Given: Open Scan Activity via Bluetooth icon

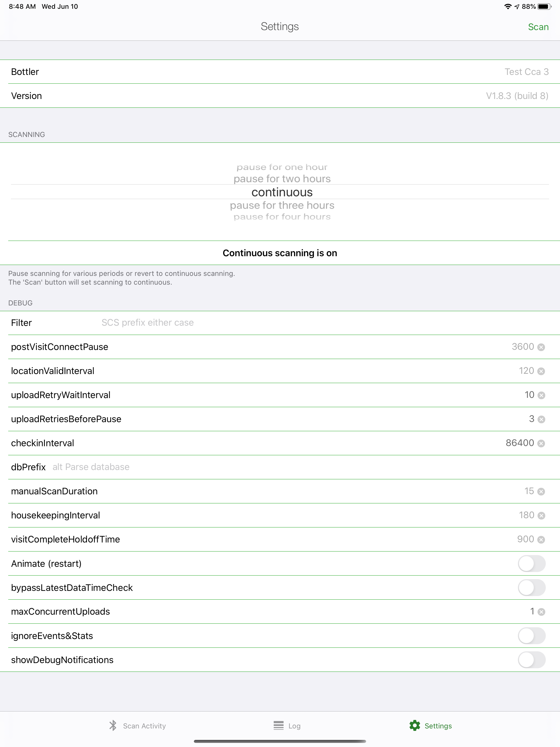Looking at the screenshot, I should [113, 725].
